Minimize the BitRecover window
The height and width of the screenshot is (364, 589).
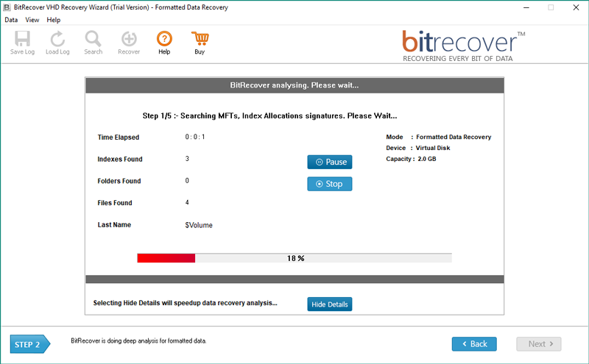526,7
